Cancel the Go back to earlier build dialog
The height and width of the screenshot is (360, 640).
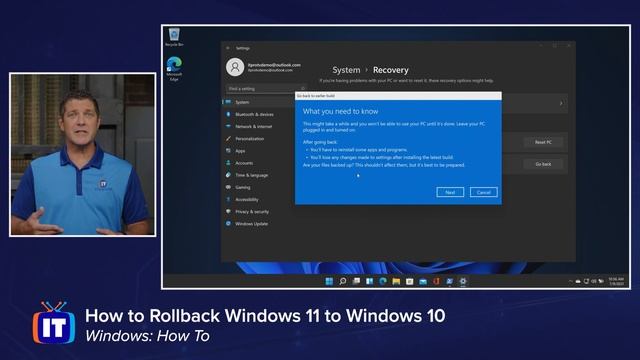click(484, 192)
